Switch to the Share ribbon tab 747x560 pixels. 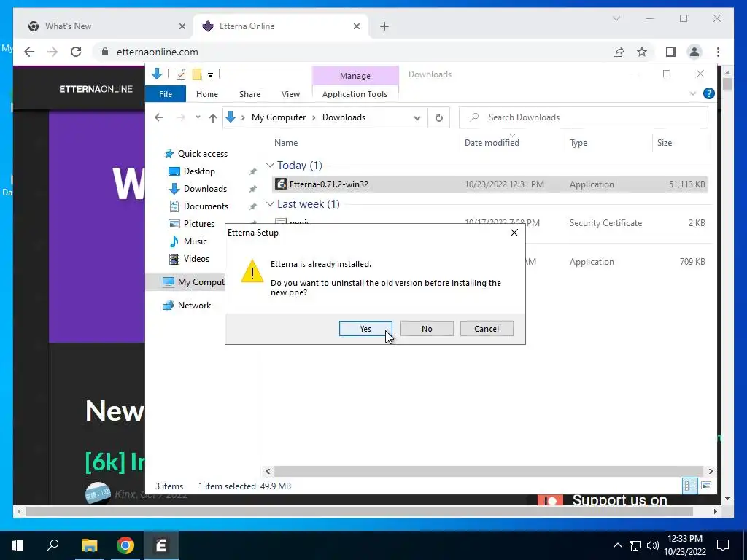[249, 94]
